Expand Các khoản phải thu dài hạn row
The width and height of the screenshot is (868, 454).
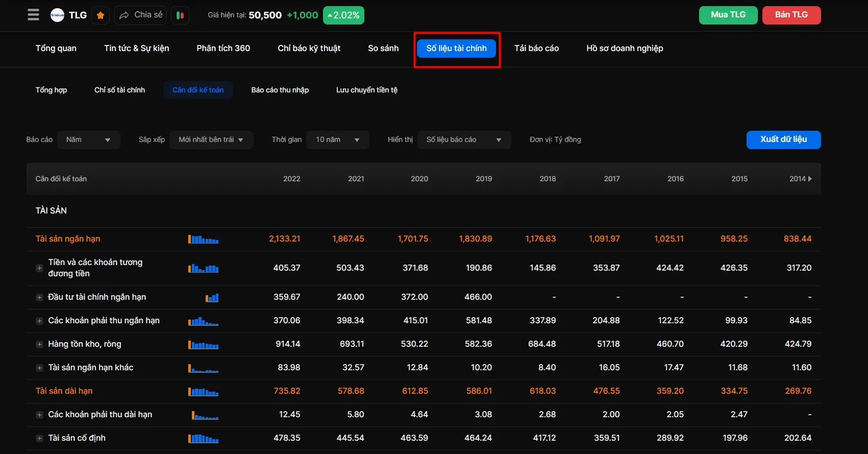pos(39,415)
